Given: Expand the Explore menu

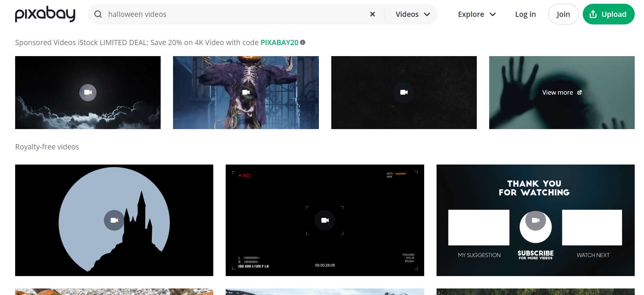Looking at the screenshot, I should click(x=477, y=14).
